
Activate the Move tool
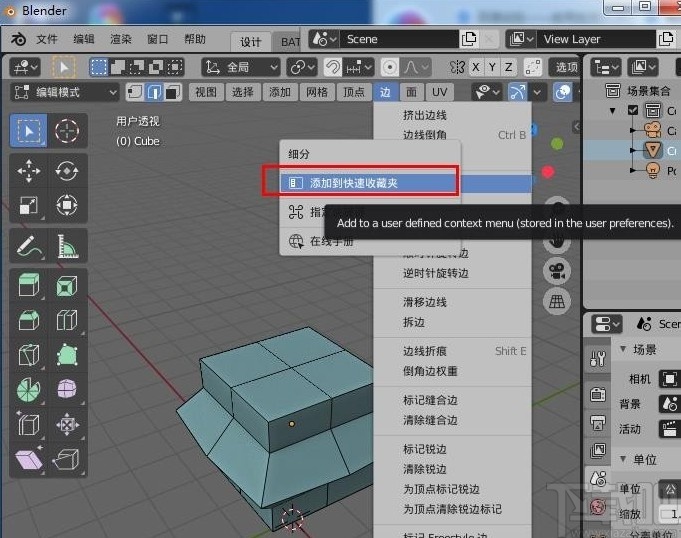29,171
